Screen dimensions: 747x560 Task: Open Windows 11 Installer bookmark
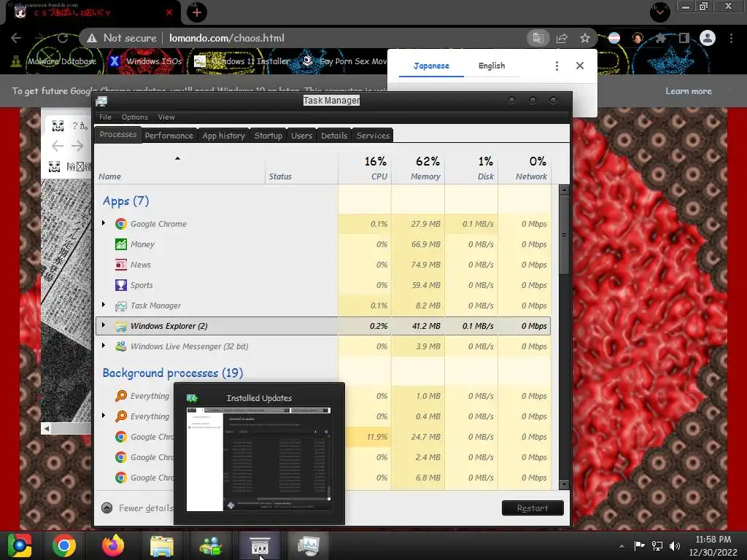(x=242, y=61)
